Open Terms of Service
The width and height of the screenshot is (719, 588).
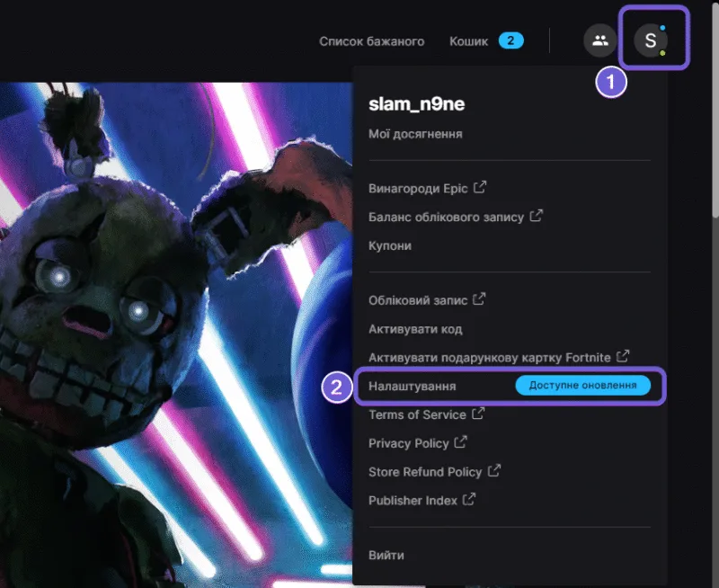pos(417,414)
